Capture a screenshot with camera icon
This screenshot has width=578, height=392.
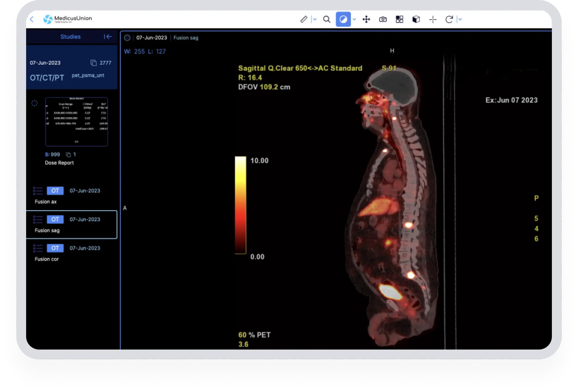click(383, 19)
